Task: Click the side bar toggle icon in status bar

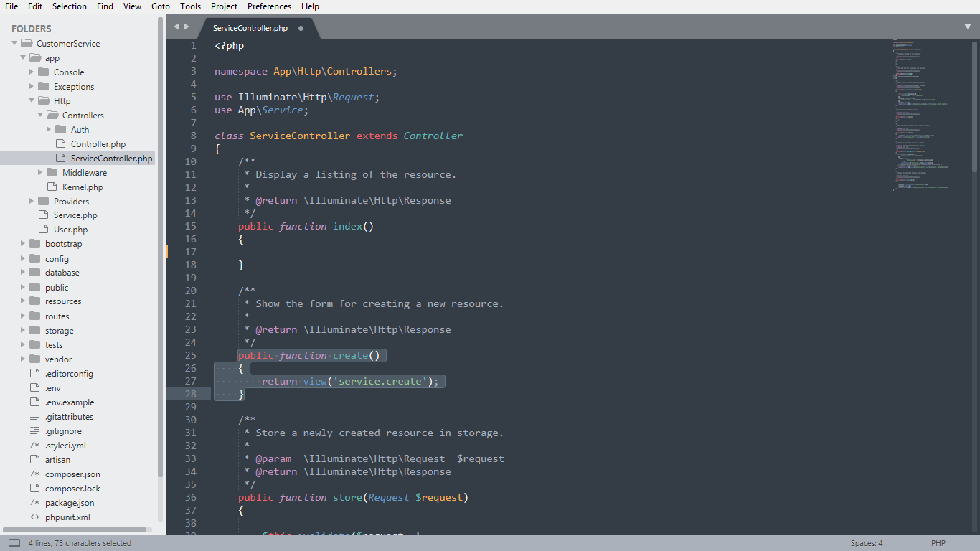Action: point(14,543)
